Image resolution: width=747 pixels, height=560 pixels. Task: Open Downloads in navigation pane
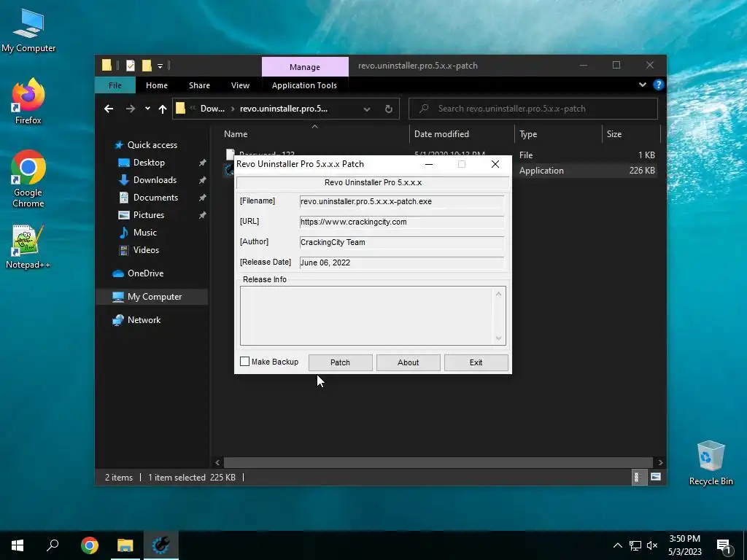pos(155,180)
